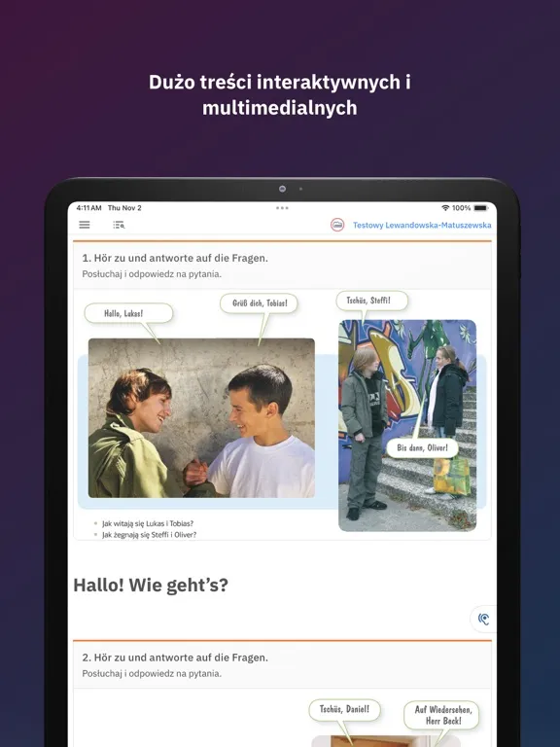
Task: Click the red folder profile icon
Action: tap(337, 225)
